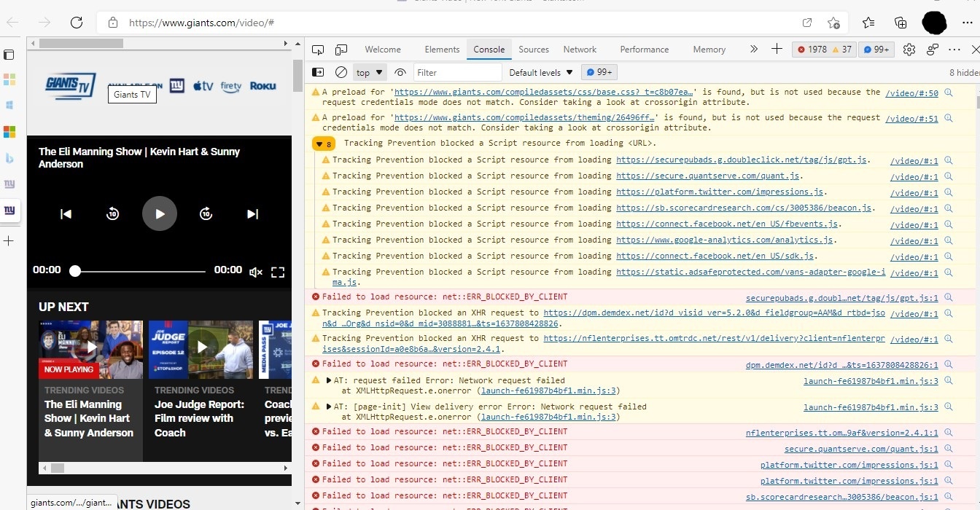Image resolution: width=980 pixels, height=510 pixels.
Task: Open DevTools settings gear icon
Action: (909, 50)
